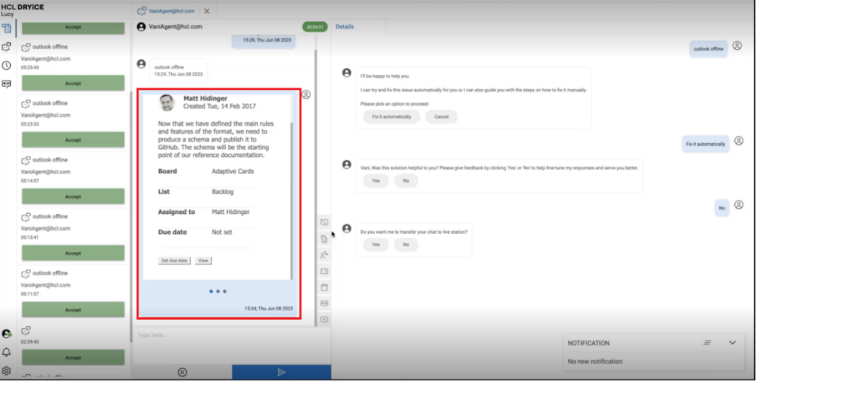Click the ticket icon in chat toolbar

click(325, 271)
